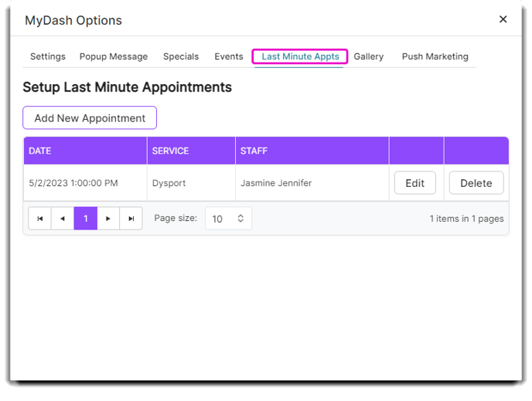The image size is (532, 401).
Task: Switch to Push Marketing tab
Action: pos(435,56)
